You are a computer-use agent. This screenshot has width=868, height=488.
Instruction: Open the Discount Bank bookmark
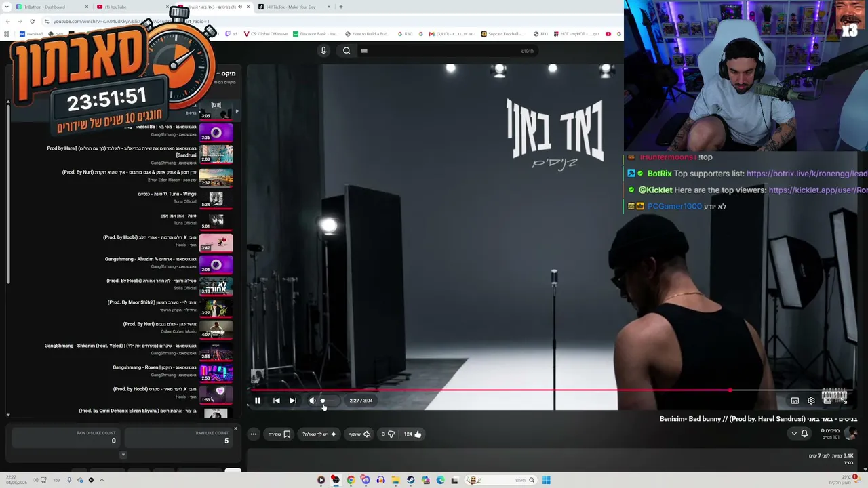click(315, 34)
